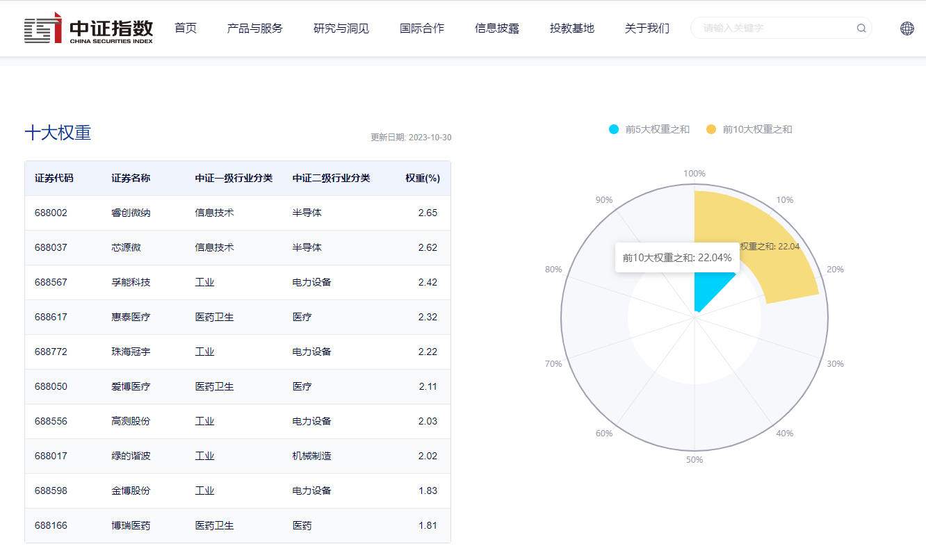This screenshot has width=926, height=560.
Task: Open the 关于我们 page
Action: [647, 28]
